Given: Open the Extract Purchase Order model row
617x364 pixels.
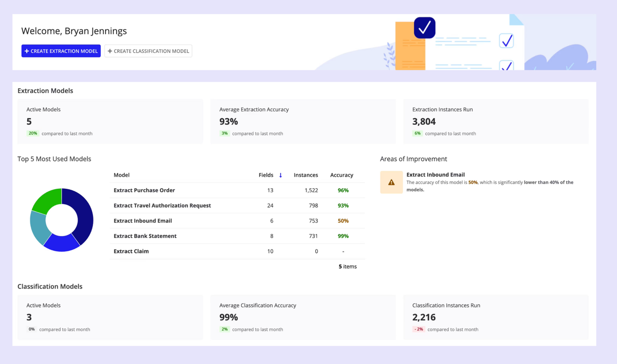Looking at the screenshot, I should pos(144,190).
